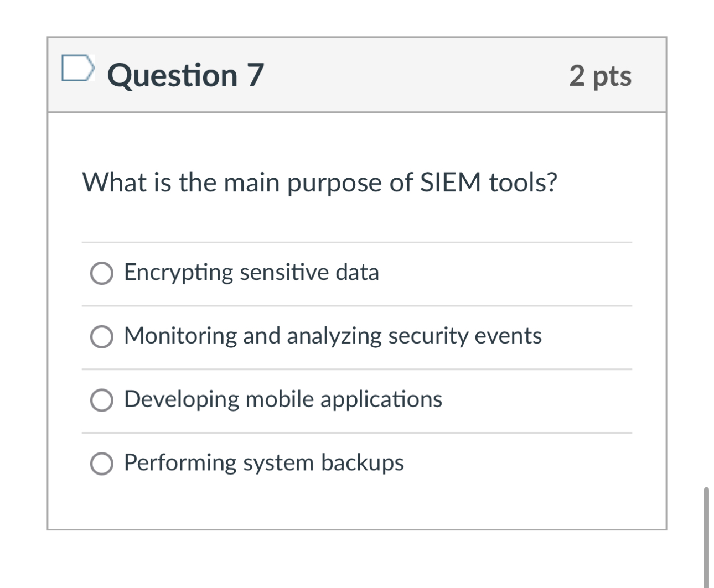Viewport: 714px width, 588px height.
Task: Click the question card border area
Action: point(48,277)
